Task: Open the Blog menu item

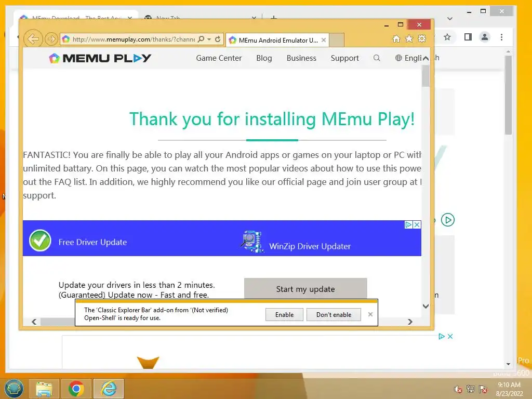Action: [x=264, y=58]
